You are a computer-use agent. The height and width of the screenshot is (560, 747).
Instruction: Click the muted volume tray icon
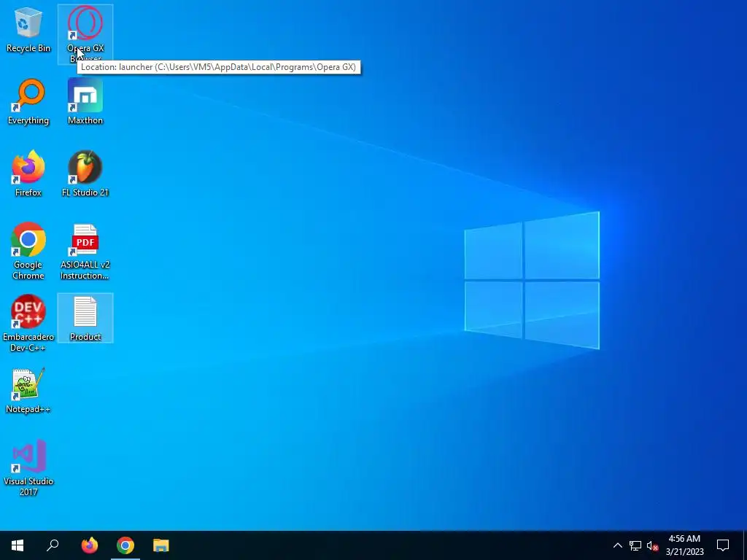(652, 545)
